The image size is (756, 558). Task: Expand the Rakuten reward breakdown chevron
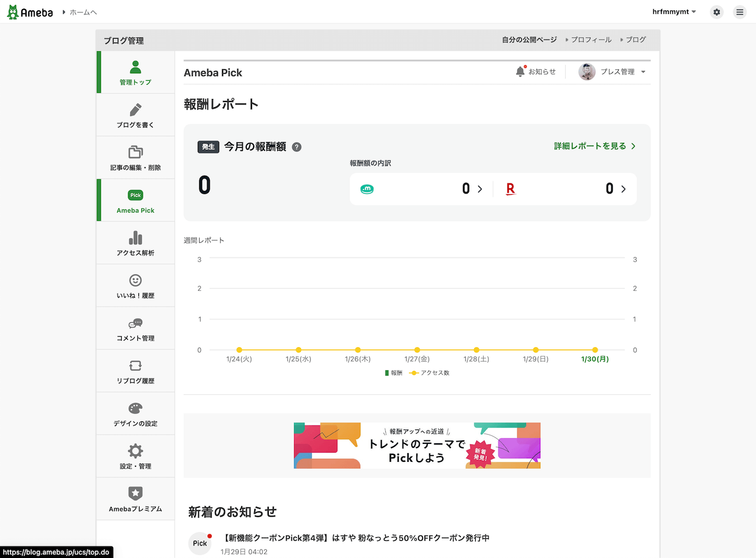coord(623,189)
